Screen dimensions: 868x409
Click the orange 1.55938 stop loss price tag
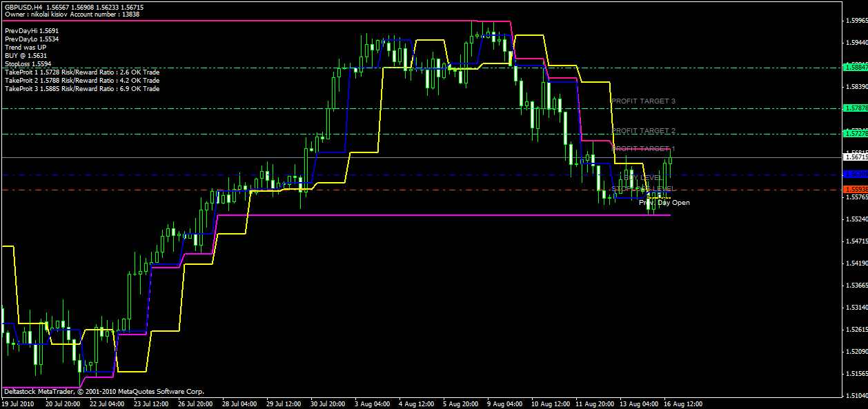[x=856, y=189]
